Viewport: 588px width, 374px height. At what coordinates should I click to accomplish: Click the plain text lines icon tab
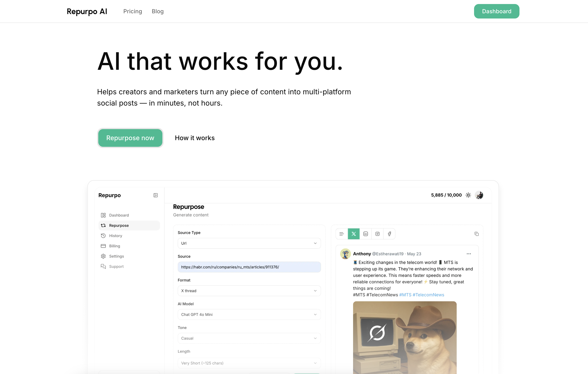click(x=342, y=234)
